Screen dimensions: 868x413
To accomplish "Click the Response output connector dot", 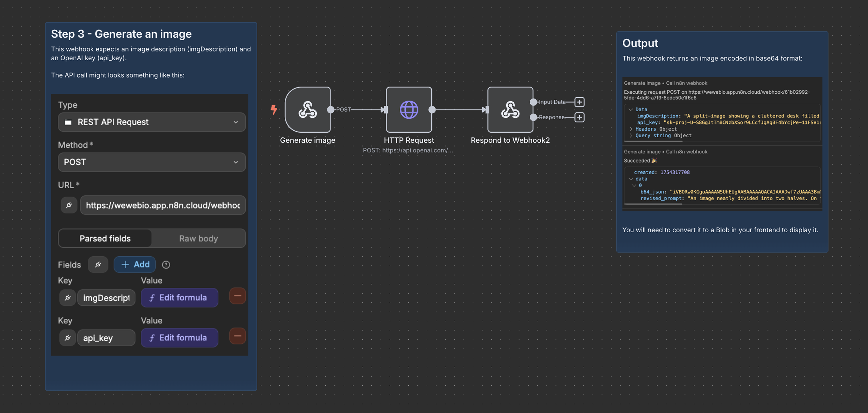I will click(533, 117).
